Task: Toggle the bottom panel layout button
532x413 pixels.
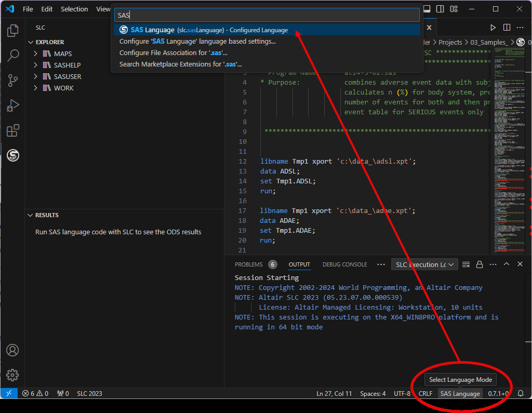Action: [x=427, y=9]
